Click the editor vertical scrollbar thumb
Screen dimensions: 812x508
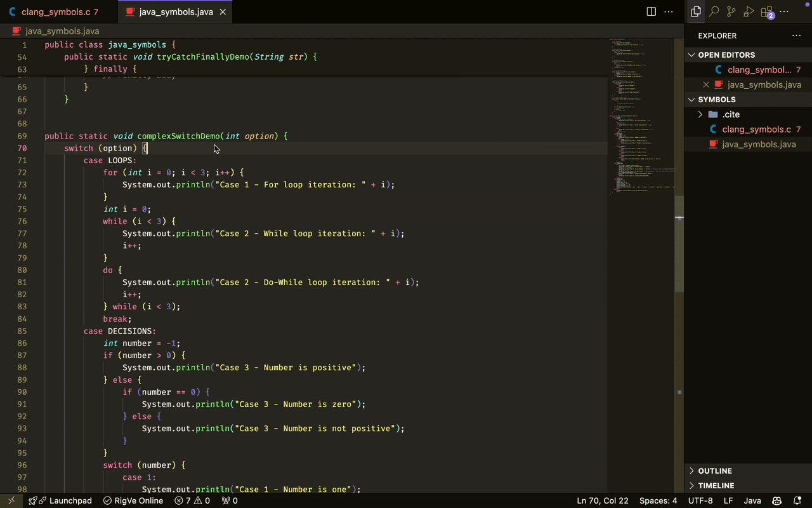point(679,244)
